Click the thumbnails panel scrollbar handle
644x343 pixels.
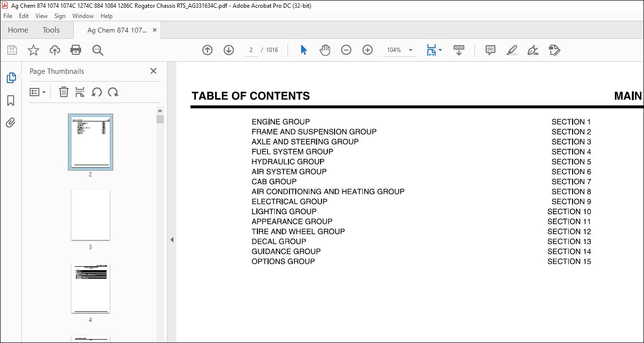(x=160, y=119)
